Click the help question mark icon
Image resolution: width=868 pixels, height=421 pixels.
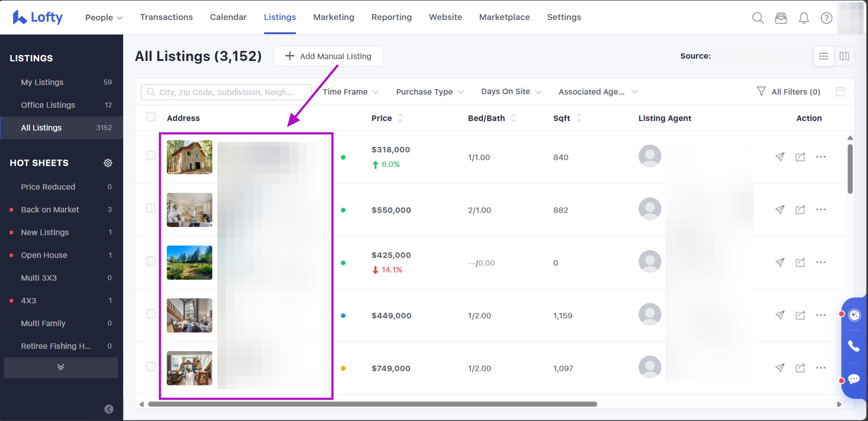pos(826,18)
